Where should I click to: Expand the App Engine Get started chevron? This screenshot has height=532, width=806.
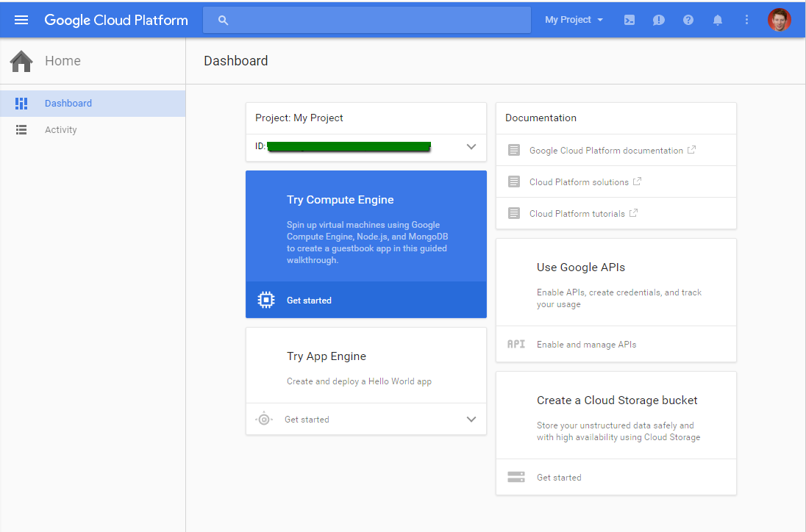471,420
